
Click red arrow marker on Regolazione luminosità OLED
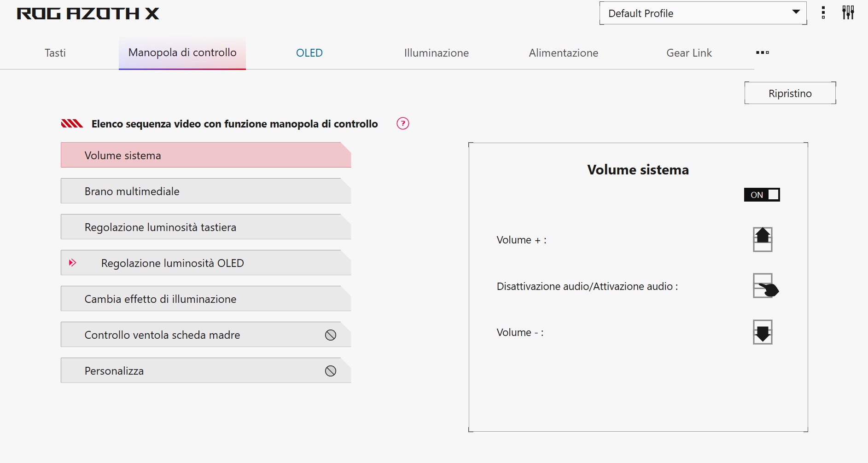coord(72,263)
